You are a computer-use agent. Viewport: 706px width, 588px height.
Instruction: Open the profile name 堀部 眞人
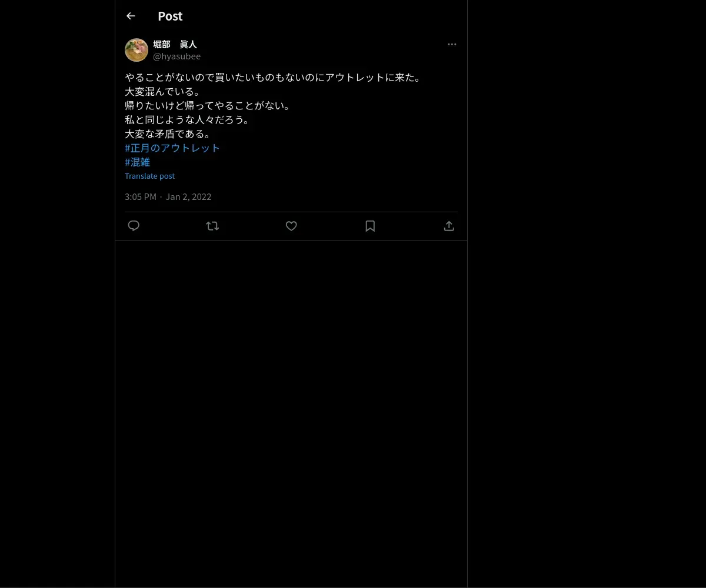pyautogui.click(x=175, y=44)
